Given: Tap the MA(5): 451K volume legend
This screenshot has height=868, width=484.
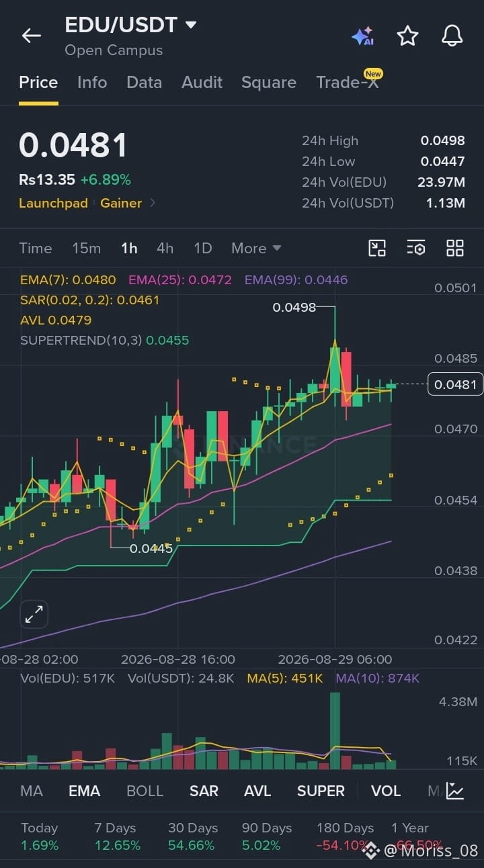Looking at the screenshot, I should (285, 679).
